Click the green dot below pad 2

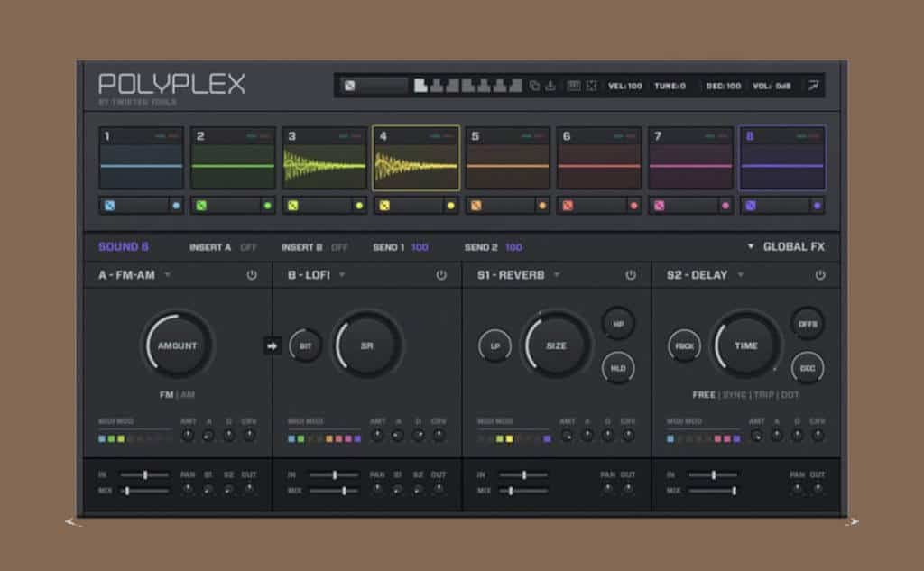pyautogui.click(x=267, y=206)
